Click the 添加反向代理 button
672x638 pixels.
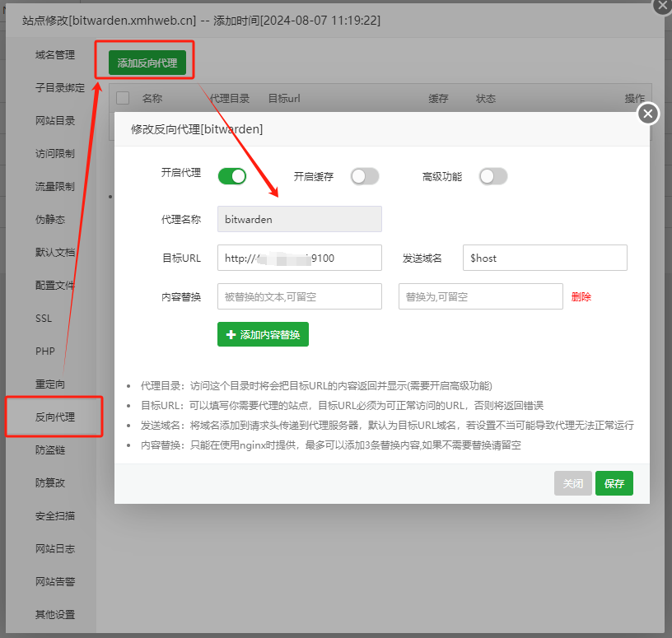coord(147,63)
